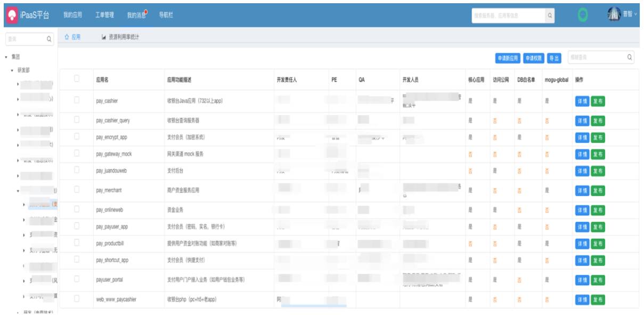644x315 pixels.
Task: Click 发布 for the payuser_portal row
Action: [598, 280]
